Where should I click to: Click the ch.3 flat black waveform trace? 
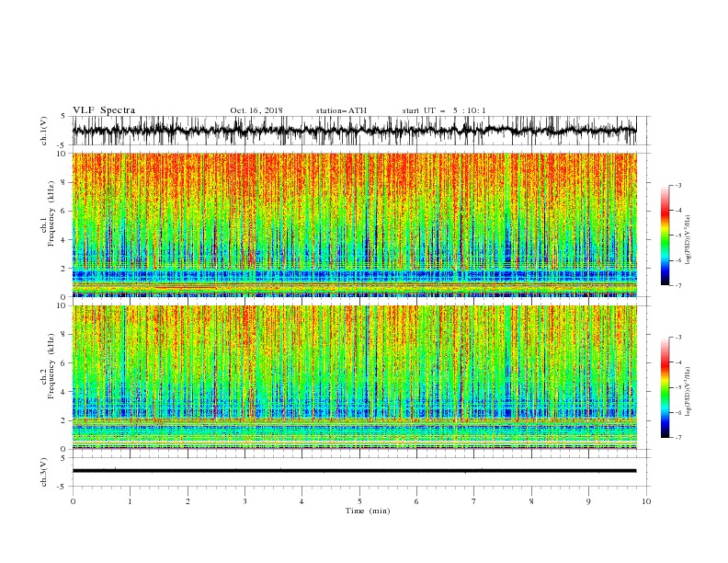click(354, 471)
